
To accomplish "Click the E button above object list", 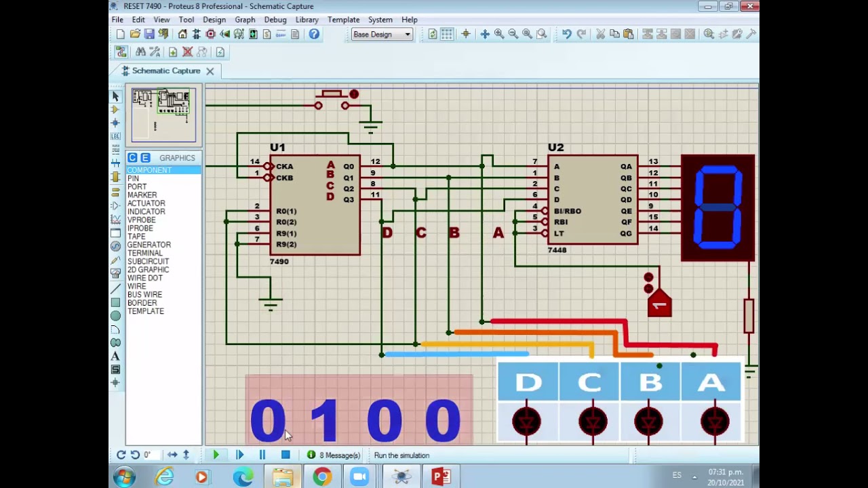I will [x=145, y=158].
